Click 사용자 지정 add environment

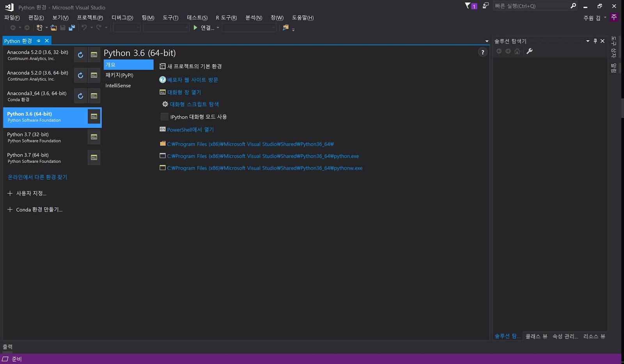point(27,193)
